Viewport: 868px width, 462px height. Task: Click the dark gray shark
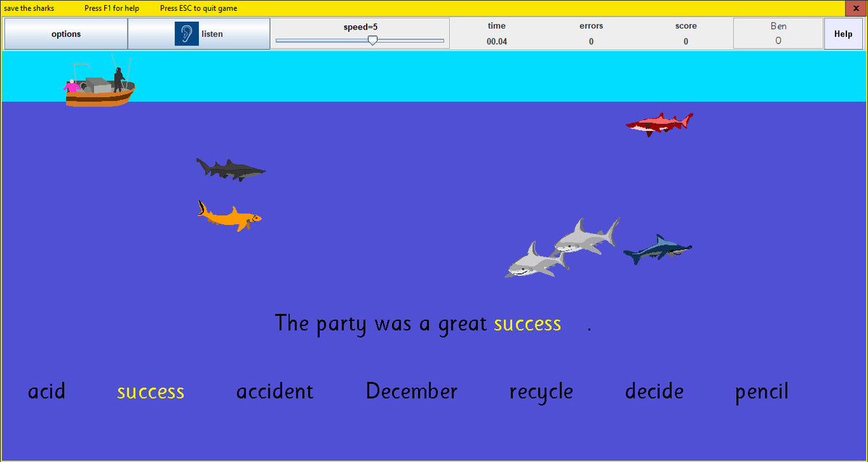231,169
